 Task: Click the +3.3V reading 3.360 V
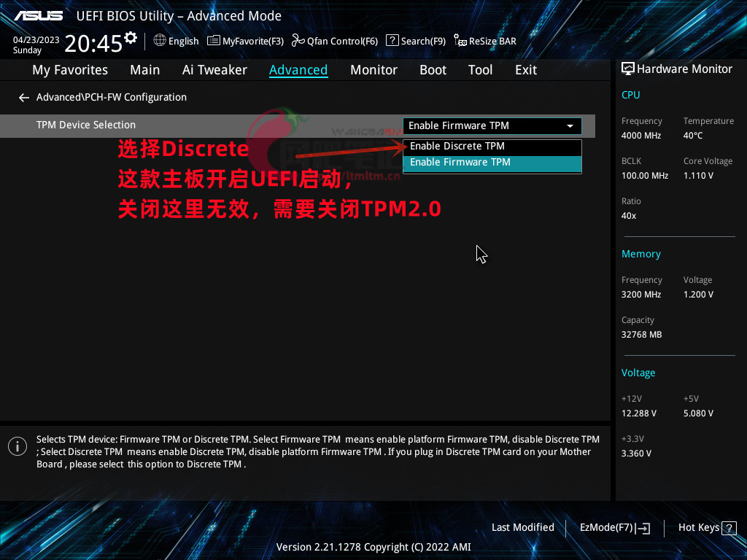(635, 454)
